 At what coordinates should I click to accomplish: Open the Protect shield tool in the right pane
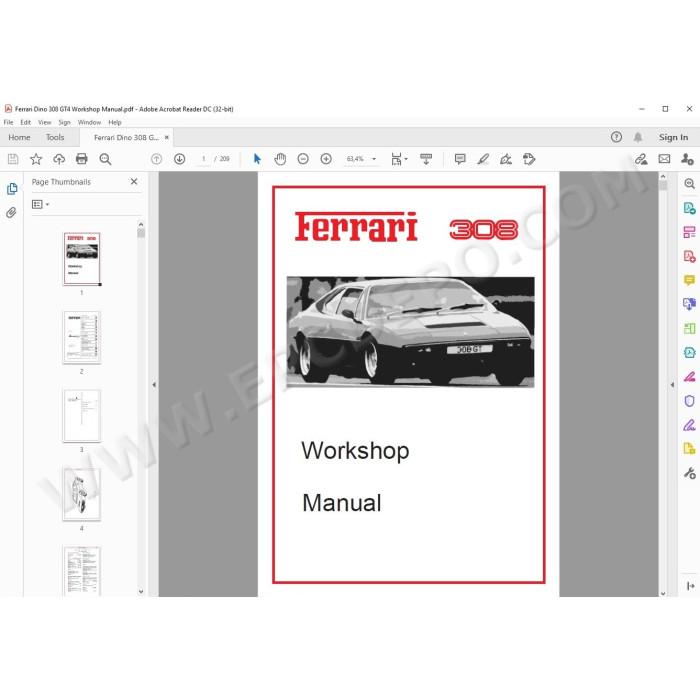point(689,401)
